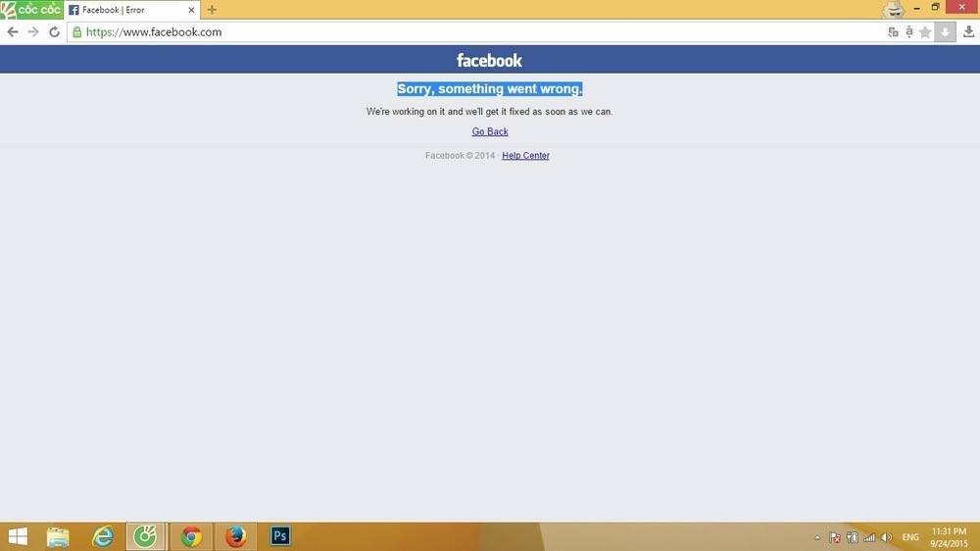Open the Cốc Cốc browser menu logo
Screen dimensions: 980x551
point(31,10)
